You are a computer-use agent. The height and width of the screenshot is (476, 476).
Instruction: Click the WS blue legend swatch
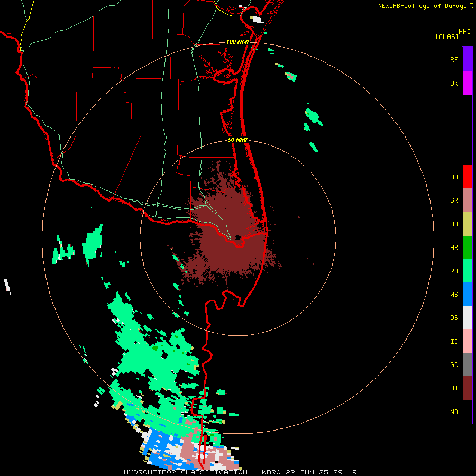coord(467,294)
